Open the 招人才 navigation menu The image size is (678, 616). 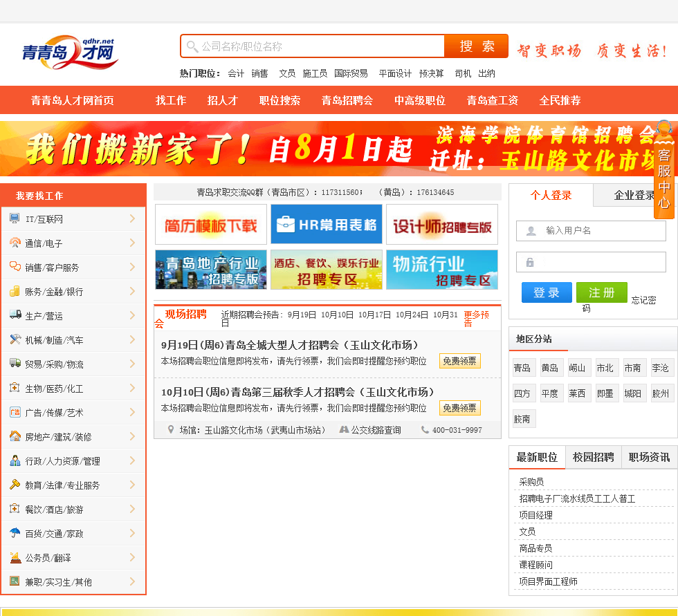tap(223, 100)
